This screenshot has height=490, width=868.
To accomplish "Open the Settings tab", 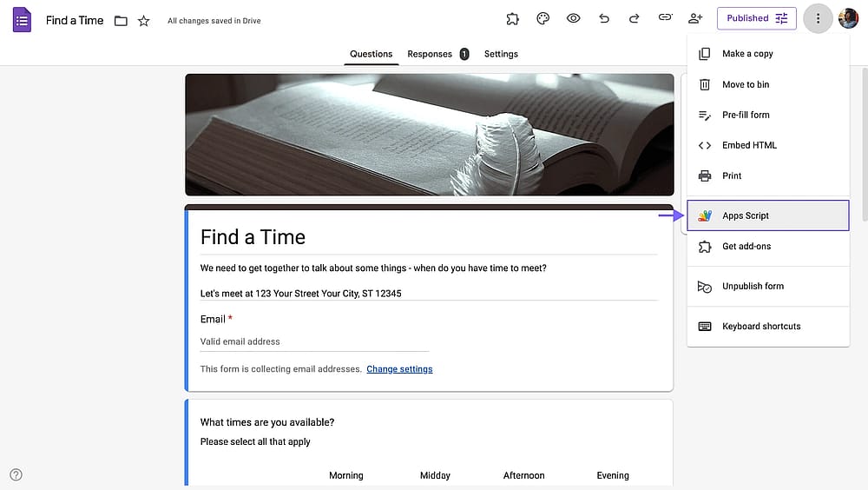I will [x=501, y=54].
